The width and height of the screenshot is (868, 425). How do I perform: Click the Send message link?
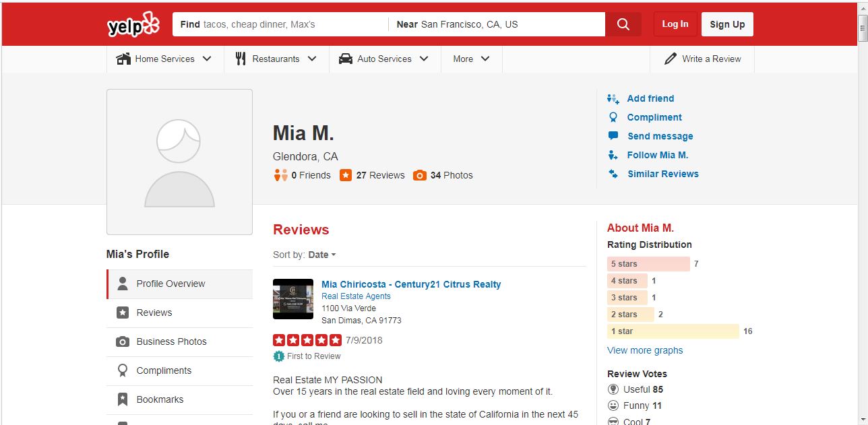(x=660, y=136)
